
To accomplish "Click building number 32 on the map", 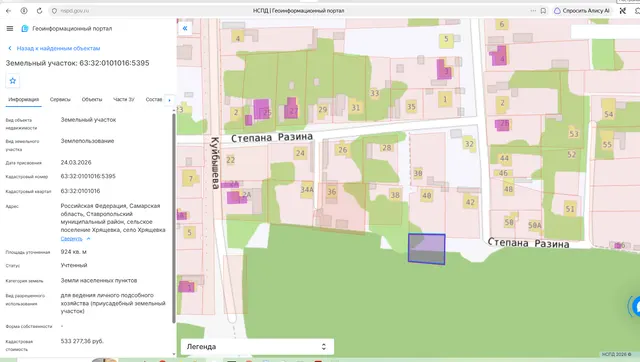I will (469, 144).
